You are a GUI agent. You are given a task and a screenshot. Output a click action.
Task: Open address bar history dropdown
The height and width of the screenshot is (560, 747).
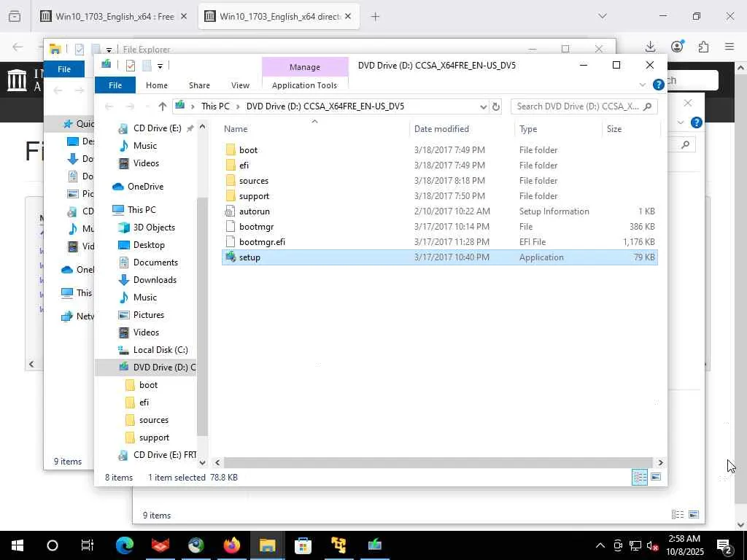[x=483, y=106]
